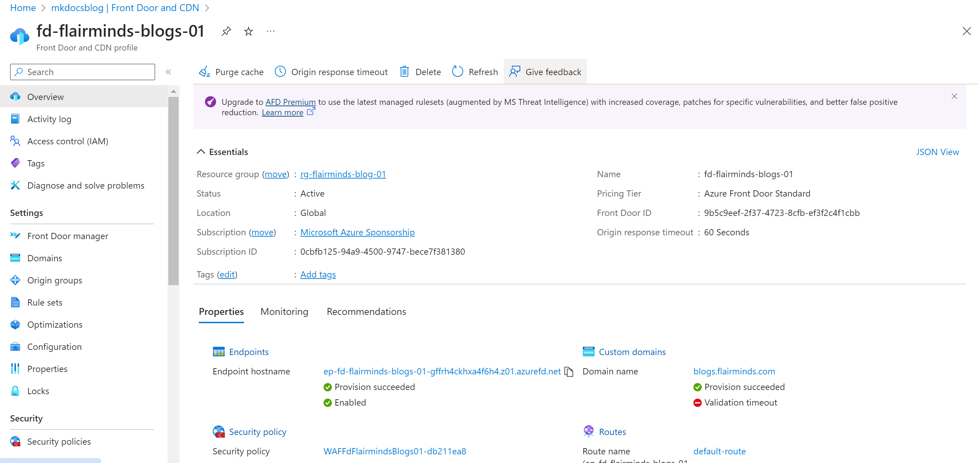The width and height of the screenshot is (980, 463).
Task: Dismiss the AFD Premium upgrade banner
Action: tap(954, 96)
